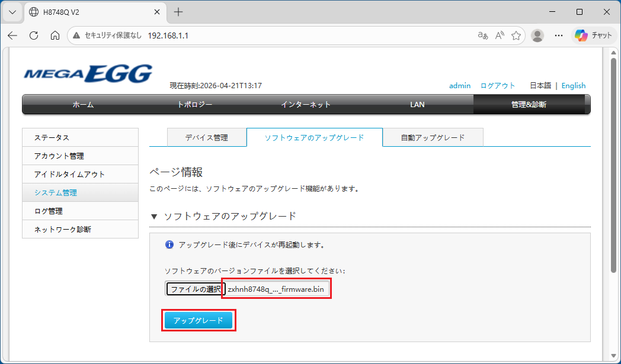The image size is (621, 364).
Task: Click the MEGA EGG logo
Action: point(88,73)
